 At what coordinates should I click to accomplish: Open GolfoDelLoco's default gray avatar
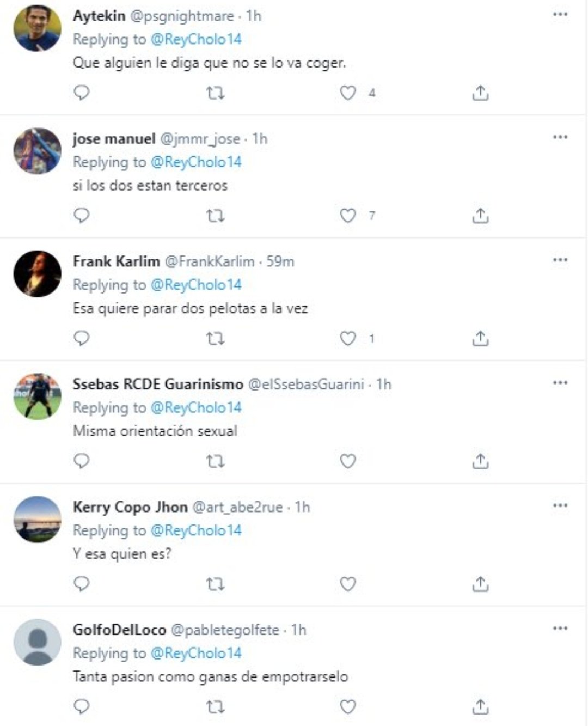tap(38, 642)
